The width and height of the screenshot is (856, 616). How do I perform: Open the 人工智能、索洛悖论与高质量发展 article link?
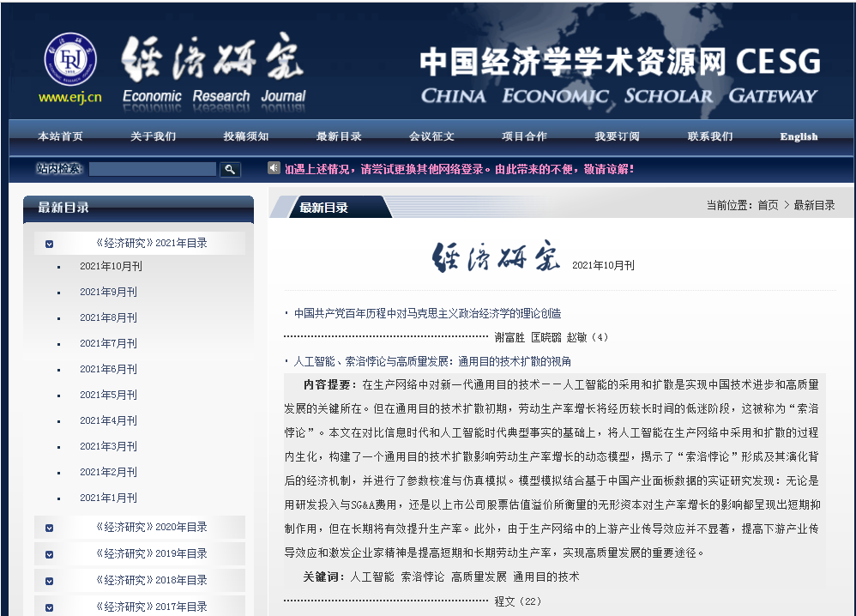[x=432, y=361]
